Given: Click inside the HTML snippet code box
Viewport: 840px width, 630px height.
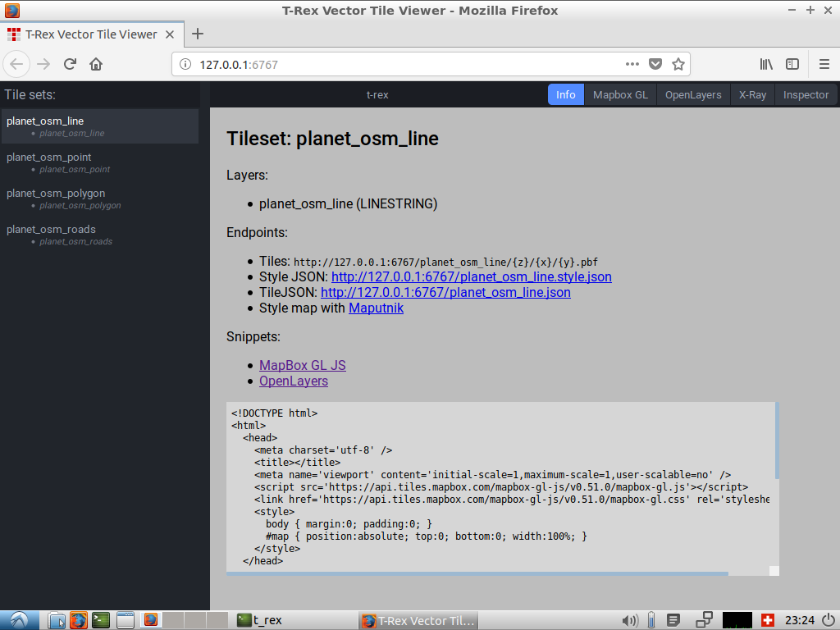Looking at the screenshot, I should click(x=500, y=486).
